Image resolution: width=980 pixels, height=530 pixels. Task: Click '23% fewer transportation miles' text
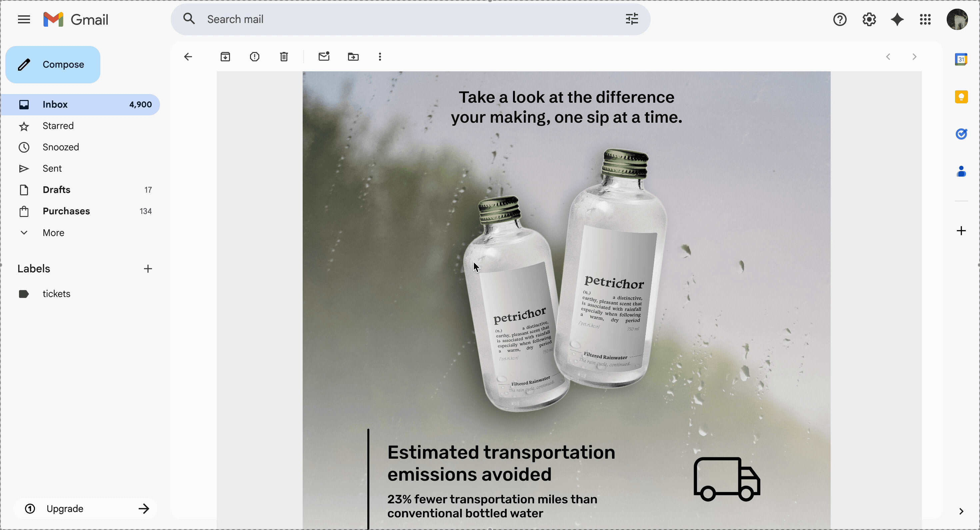click(492, 506)
